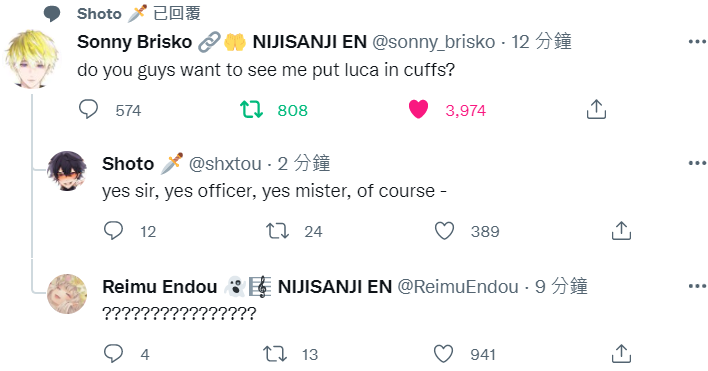Like Shoto's reply with 389 likes
Viewport: 708px width, 371px height.
444,231
